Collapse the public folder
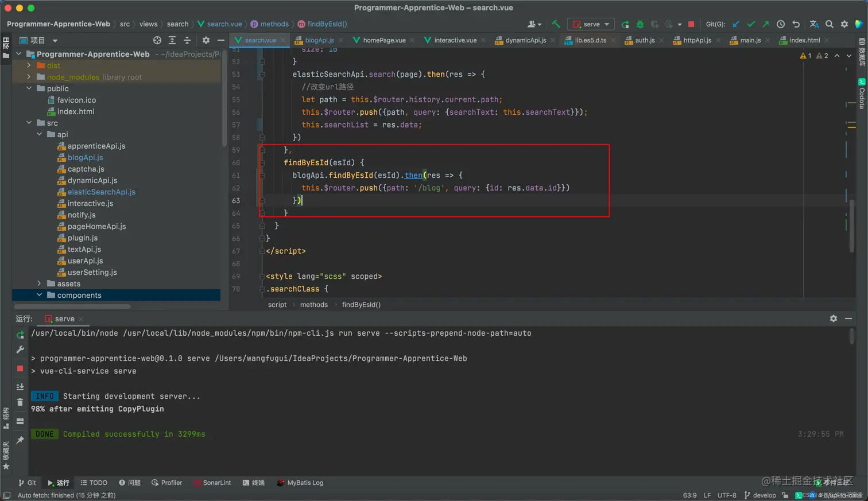The height and width of the screenshot is (501, 868). [x=29, y=88]
